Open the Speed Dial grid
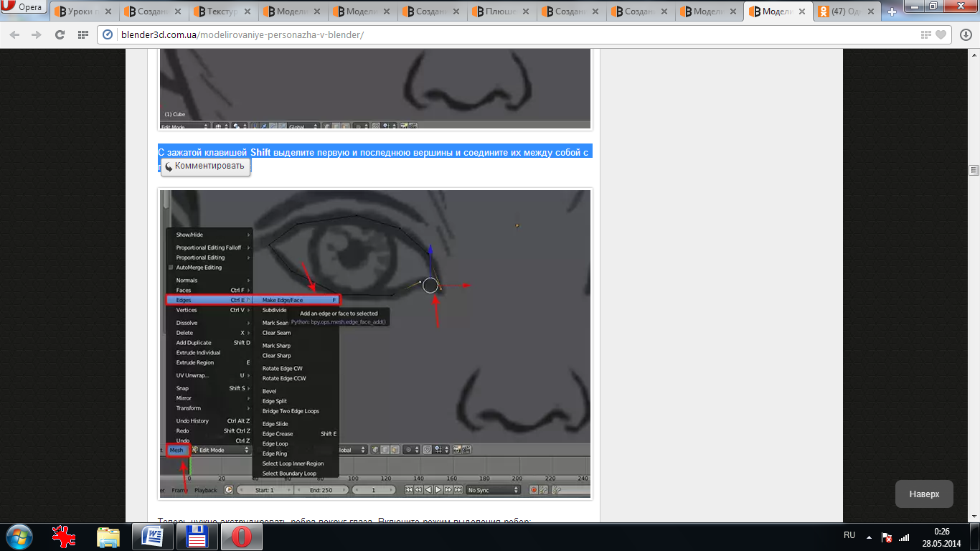This screenshot has height=551, width=980. coord(83,35)
